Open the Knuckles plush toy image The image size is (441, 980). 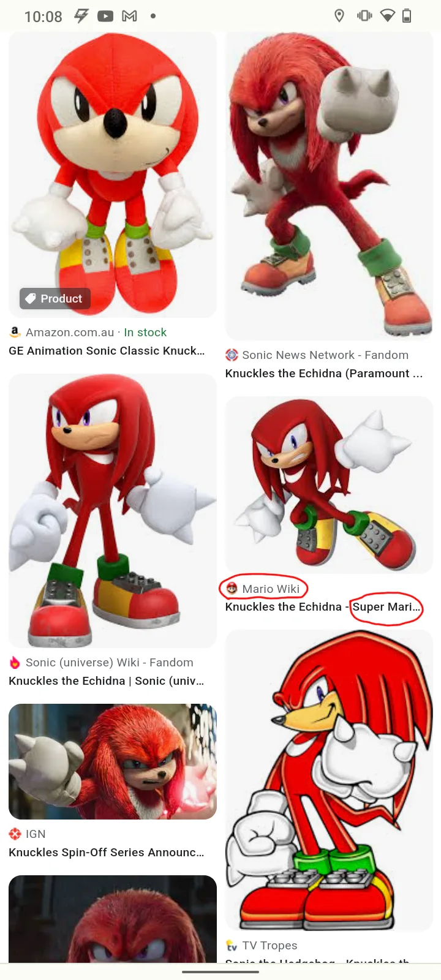point(113,175)
